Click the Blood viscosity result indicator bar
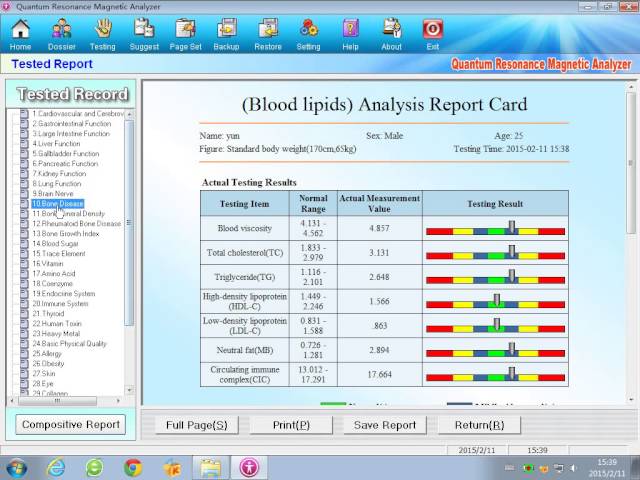This screenshot has height=480, width=640. 495,229
